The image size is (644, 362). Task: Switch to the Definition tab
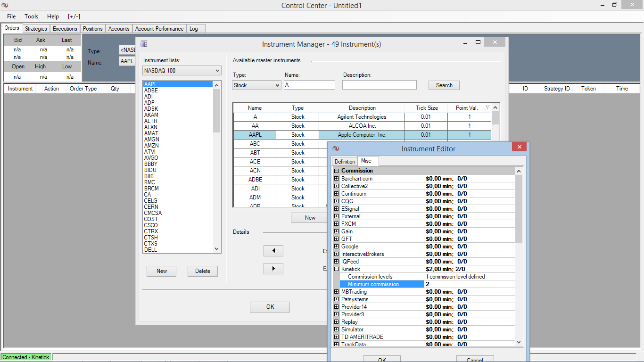click(x=345, y=162)
